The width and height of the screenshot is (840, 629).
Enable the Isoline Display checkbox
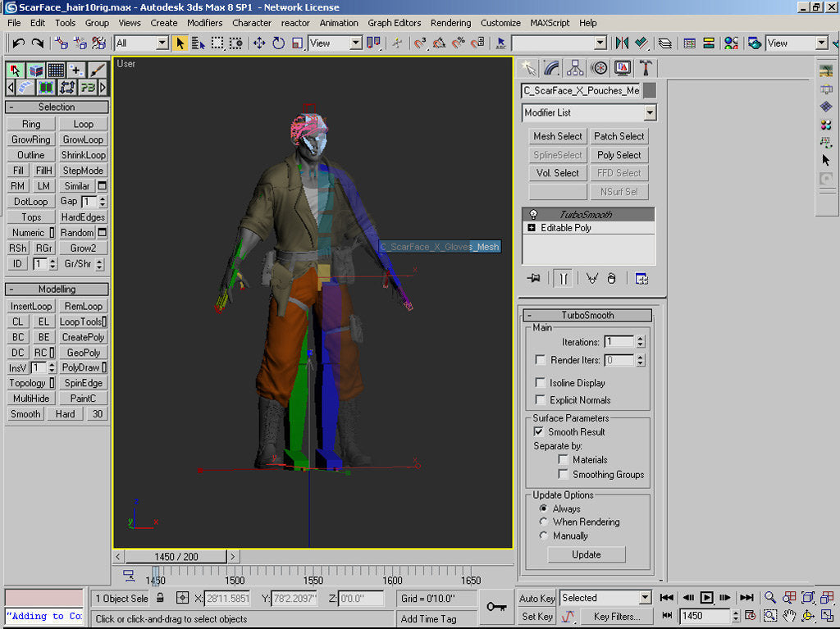[540, 383]
